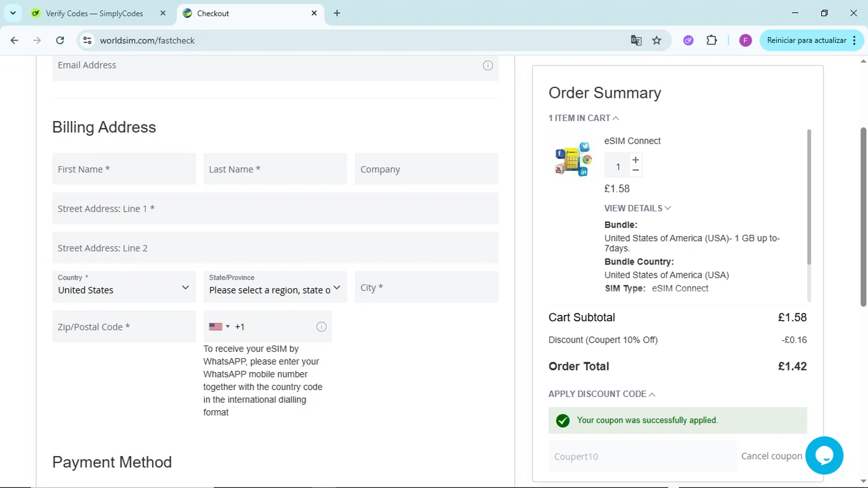
Task: Click the item price £1.58 under quantity
Action: click(617, 189)
